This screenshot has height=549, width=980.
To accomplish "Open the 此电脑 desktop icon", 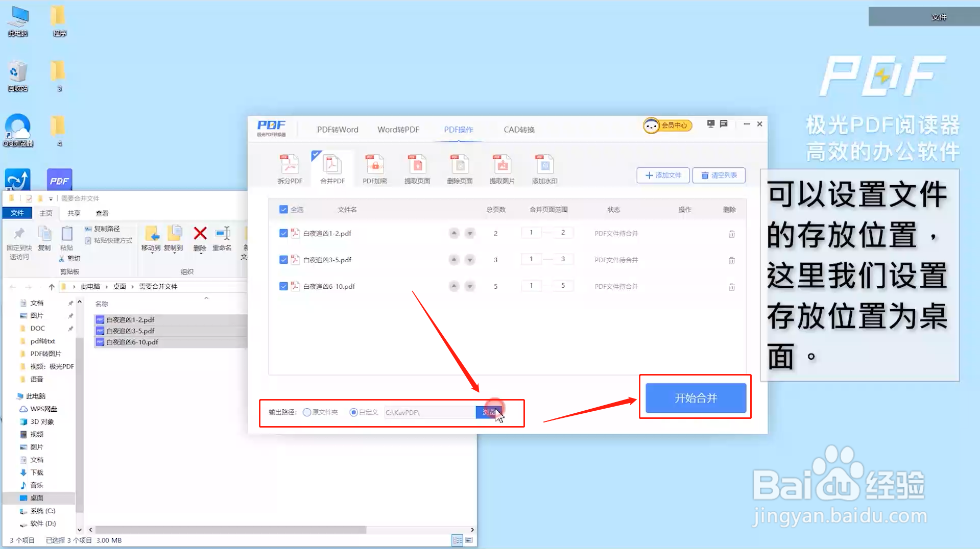I will tap(18, 21).
